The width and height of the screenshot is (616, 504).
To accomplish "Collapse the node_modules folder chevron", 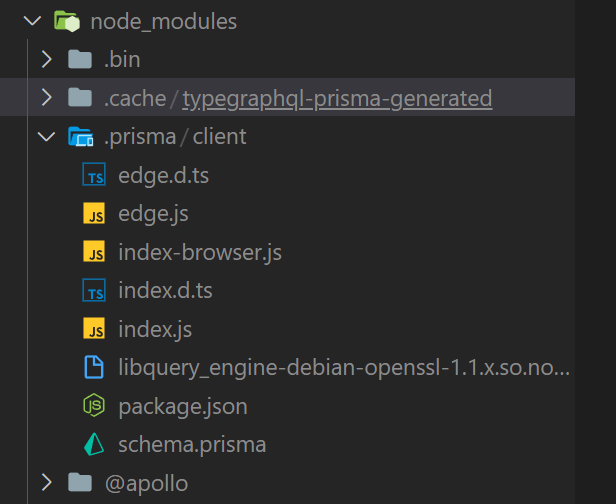I will coord(32,20).
